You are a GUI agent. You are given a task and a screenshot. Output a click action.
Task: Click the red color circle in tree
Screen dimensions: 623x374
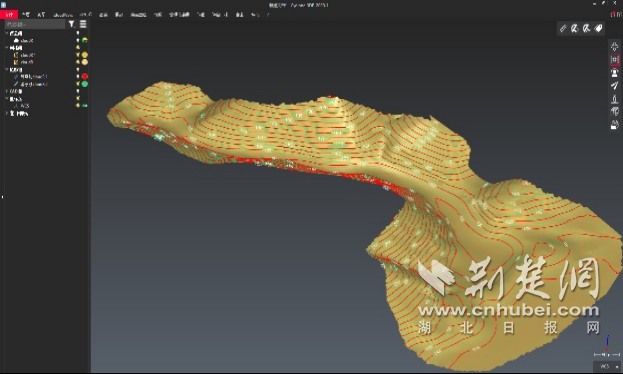85,76
